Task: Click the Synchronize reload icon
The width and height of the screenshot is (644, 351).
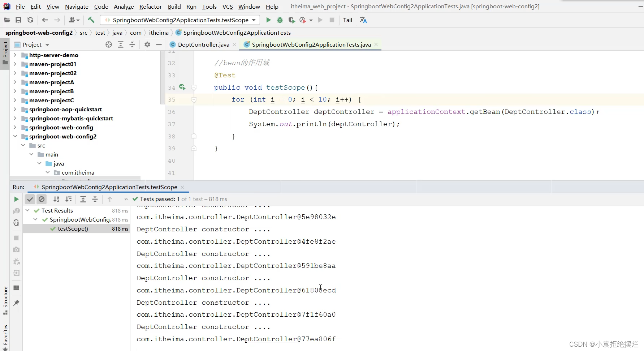Action: (x=30, y=20)
